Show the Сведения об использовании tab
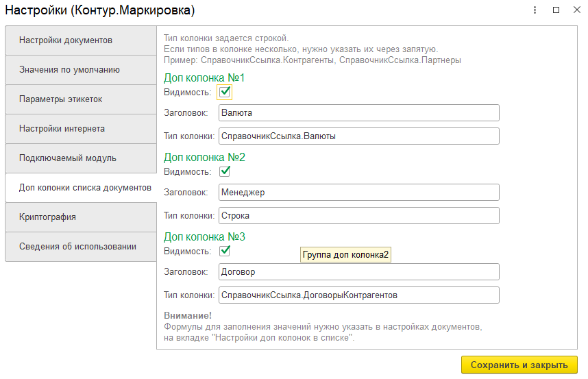Viewport: 588px width, 379px height. [81, 246]
